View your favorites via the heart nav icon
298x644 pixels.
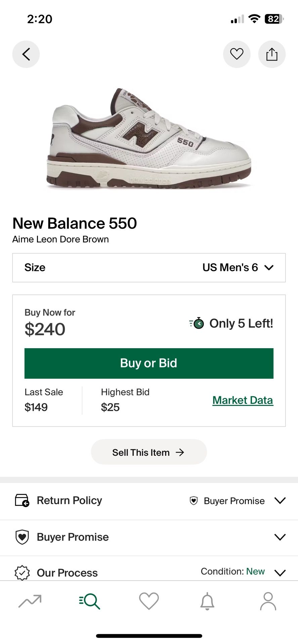(x=149, y=601)
